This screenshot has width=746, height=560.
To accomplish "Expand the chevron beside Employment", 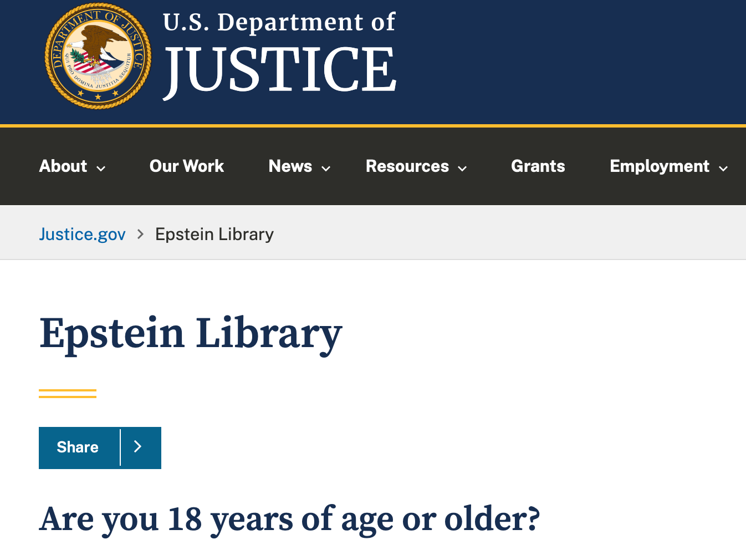I will [x=723, y=169].
